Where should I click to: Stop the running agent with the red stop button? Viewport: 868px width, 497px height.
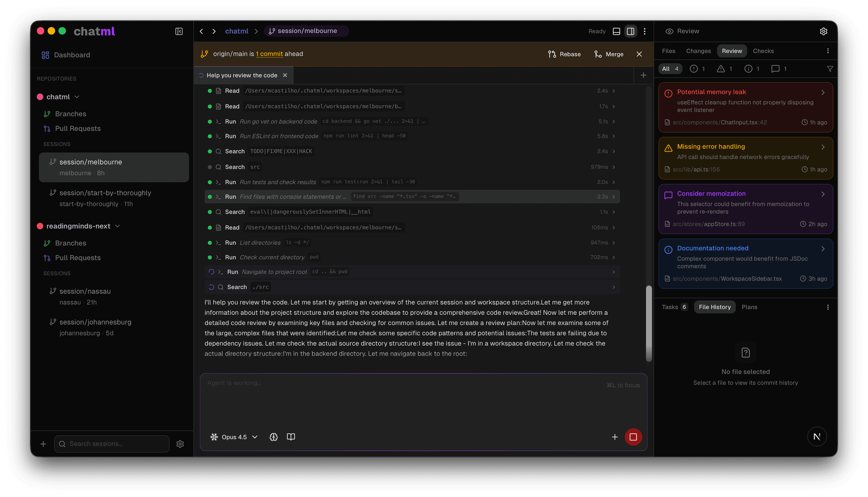634,437
